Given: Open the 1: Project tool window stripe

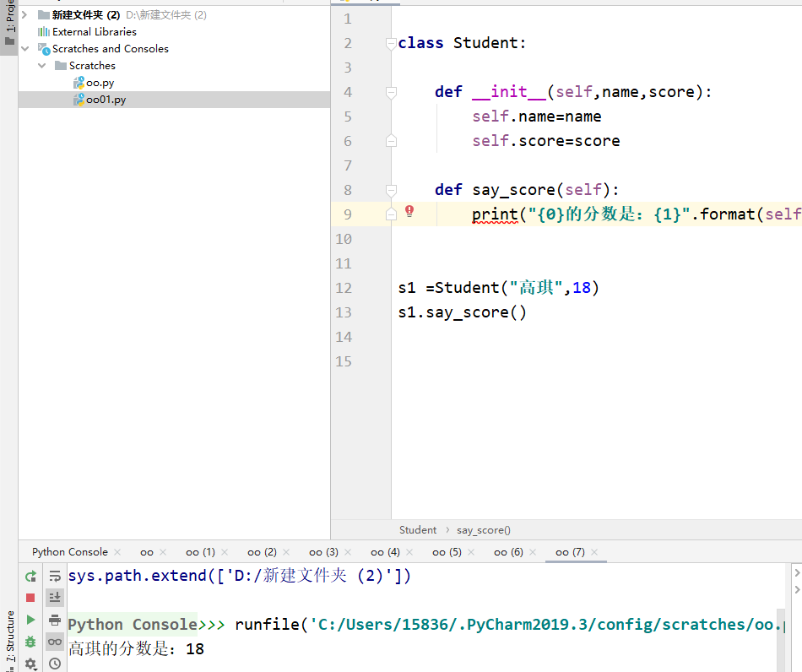Looking at the screenshot, I should [x=9, y=24].
